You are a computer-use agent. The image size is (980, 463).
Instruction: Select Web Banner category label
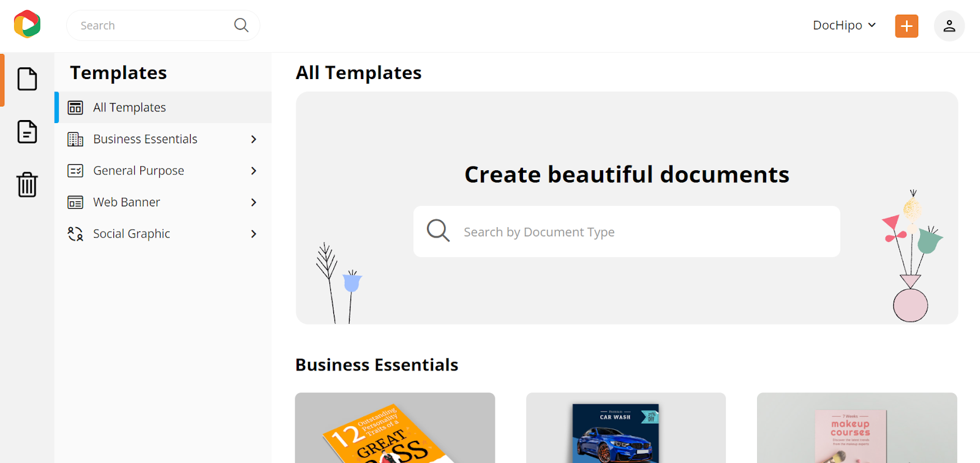[x=127, y=202]
